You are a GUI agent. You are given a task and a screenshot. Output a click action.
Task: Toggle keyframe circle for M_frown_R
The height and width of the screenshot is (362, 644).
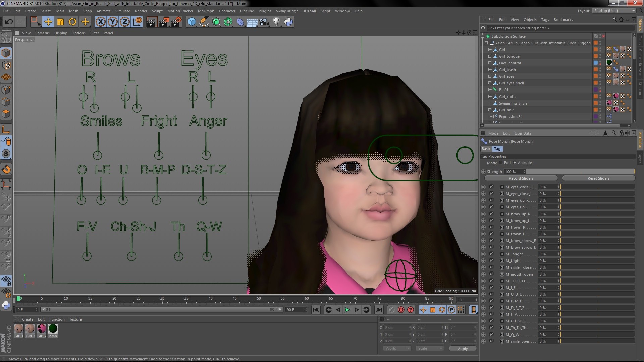point(483,227)
